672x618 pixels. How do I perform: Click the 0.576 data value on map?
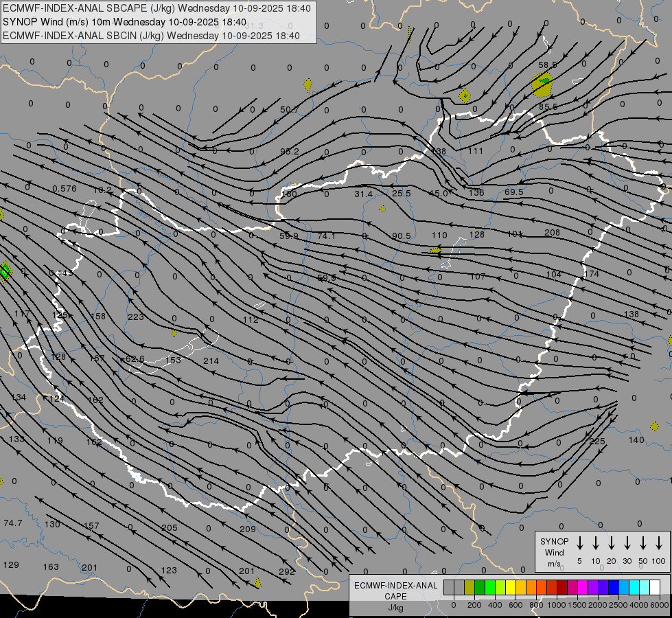click(x=64, y=189)
